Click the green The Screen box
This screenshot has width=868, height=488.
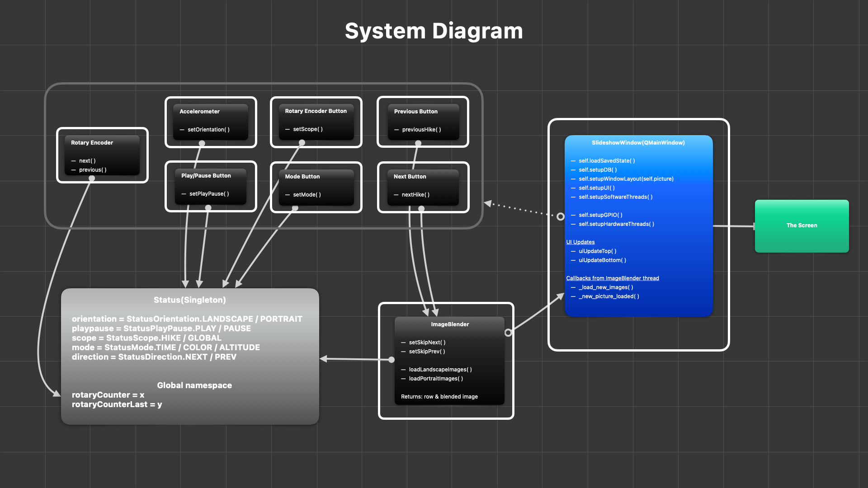802,225
